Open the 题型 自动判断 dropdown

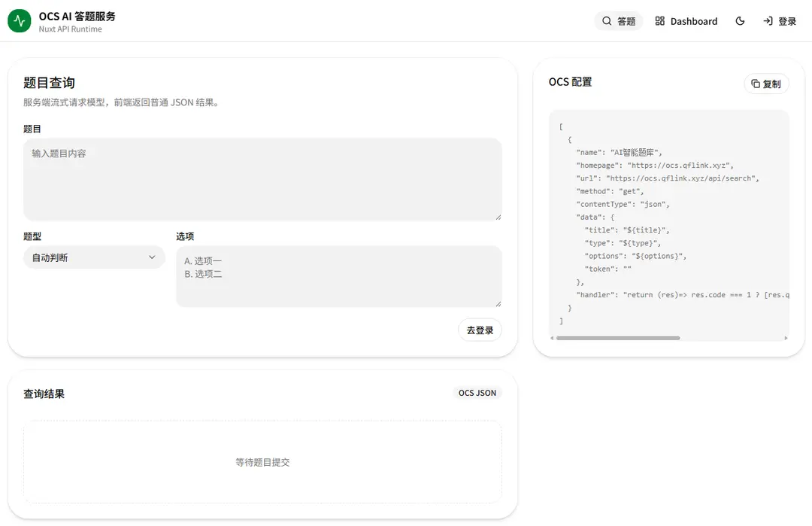click(94, 257)
